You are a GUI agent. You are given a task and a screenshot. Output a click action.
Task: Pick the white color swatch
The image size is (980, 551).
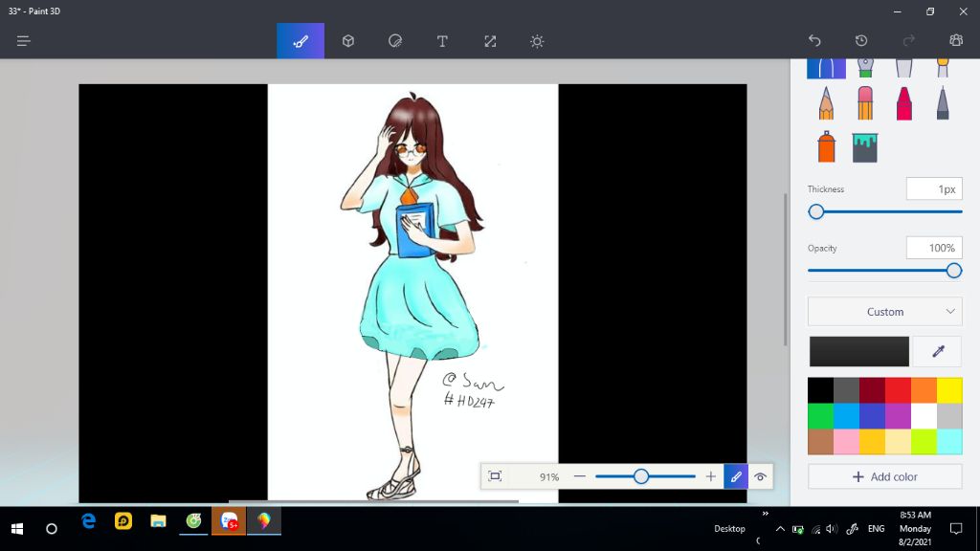coord(924,416)
